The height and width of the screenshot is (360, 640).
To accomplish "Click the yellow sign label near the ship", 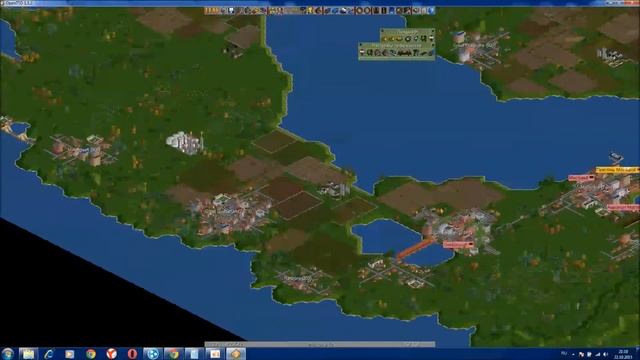I will click(x=617, y=170).
